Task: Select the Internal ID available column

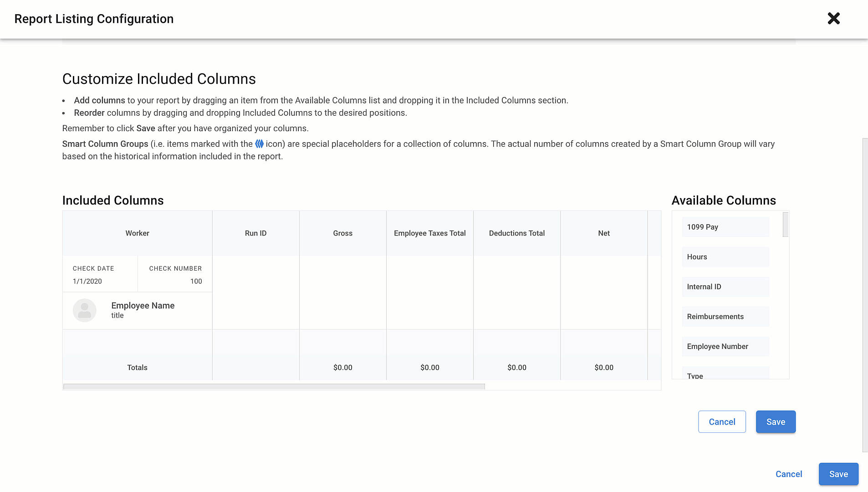Action: pyautogui.click(x=725, y=287)
